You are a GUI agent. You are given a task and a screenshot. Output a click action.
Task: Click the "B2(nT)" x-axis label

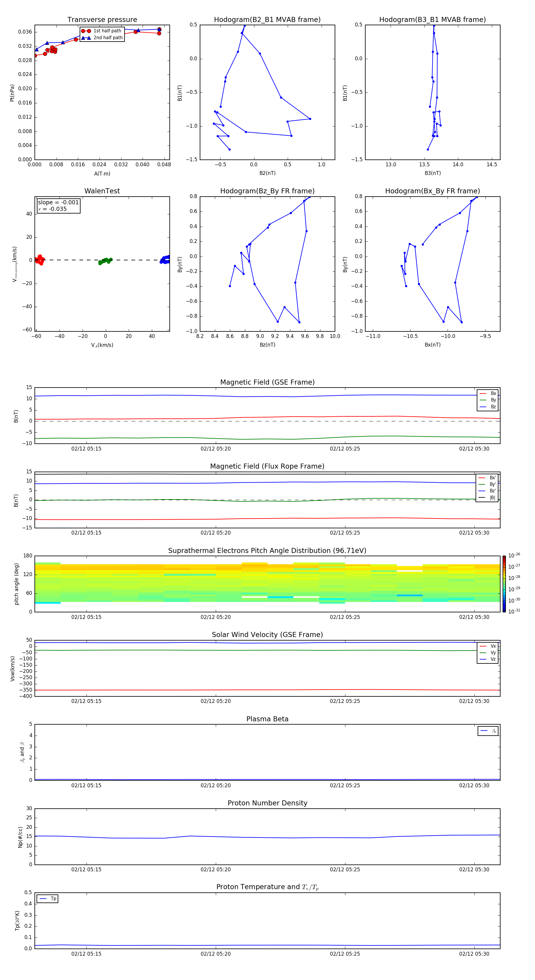point(267,173)
